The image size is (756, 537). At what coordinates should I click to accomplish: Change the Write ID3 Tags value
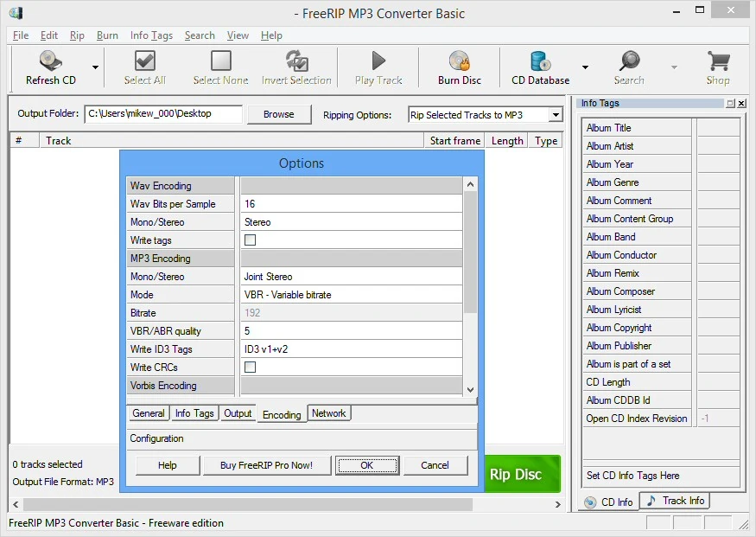click(x=352, y=349)
